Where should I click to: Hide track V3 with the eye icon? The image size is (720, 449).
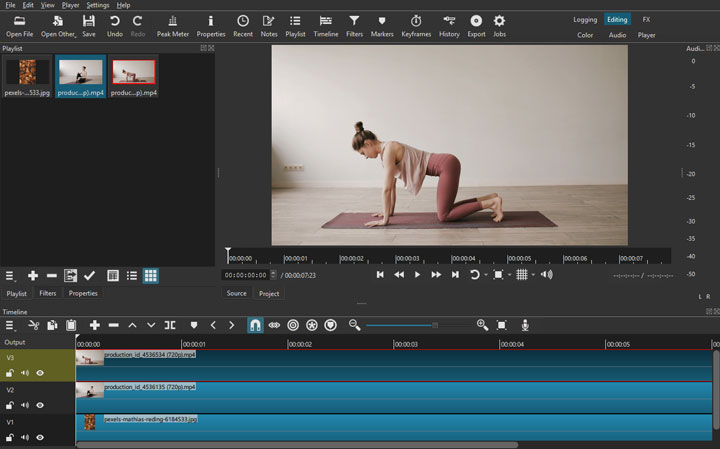[x=40, y=373]
